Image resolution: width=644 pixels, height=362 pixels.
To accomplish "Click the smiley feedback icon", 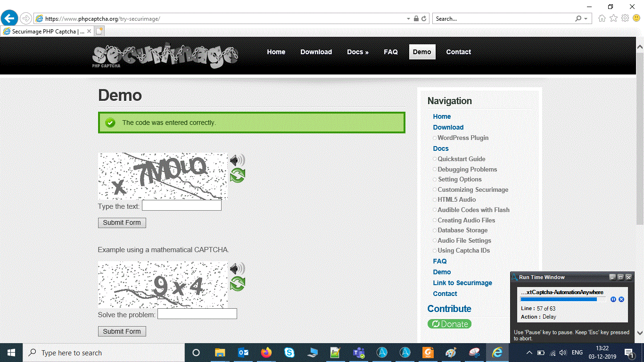I will (636, 18).
